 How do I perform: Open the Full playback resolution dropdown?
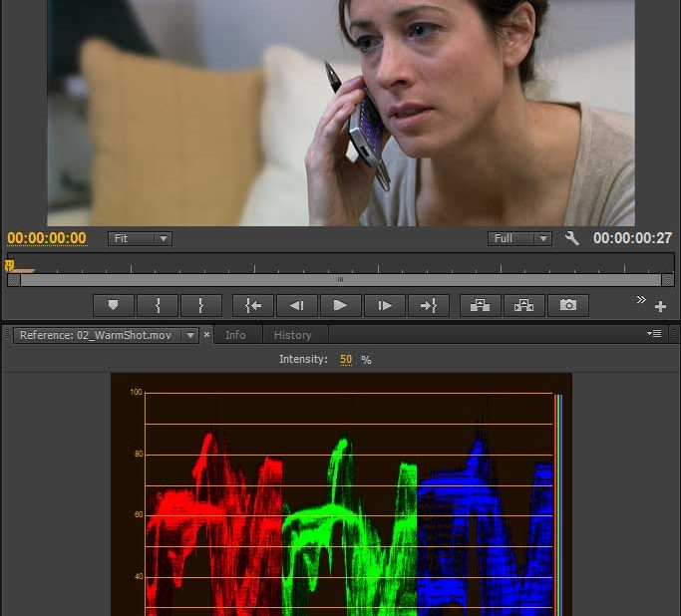519,238
